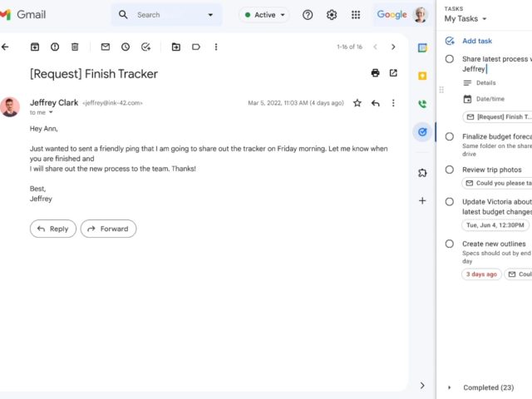Image resolution: width=532 pixels, height=399 pixels.
Task: Open Gmail settings gear
Action: click(x=332, y=15)
